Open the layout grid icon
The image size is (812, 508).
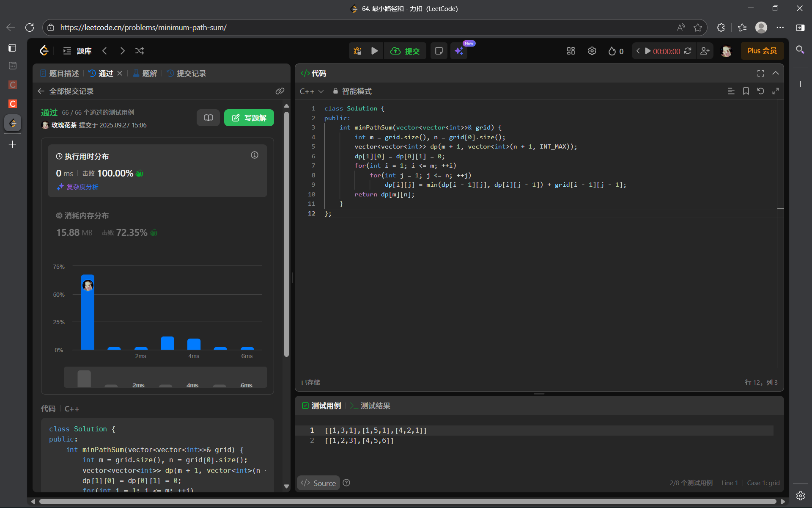(x=571, y=51)
